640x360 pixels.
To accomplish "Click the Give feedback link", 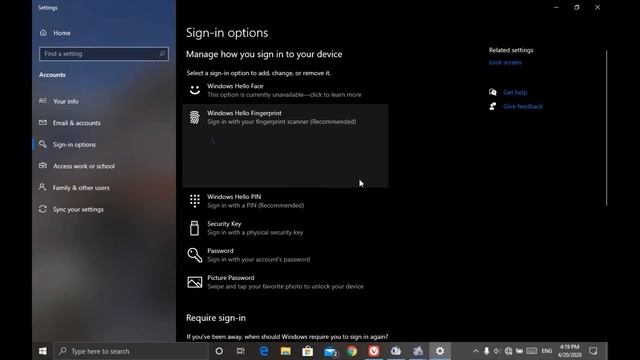I will (523, 107).
